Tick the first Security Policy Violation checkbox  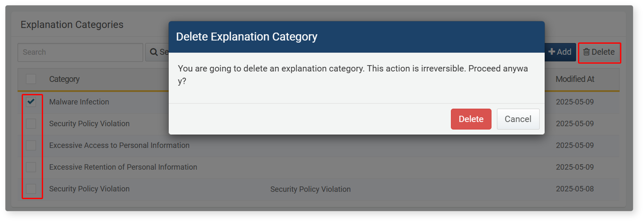coord(31,124)
